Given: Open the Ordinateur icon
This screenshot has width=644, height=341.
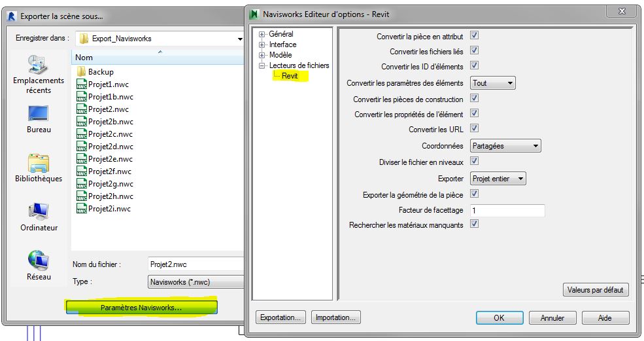Looking at the screenshot, I should click(39, 211).
